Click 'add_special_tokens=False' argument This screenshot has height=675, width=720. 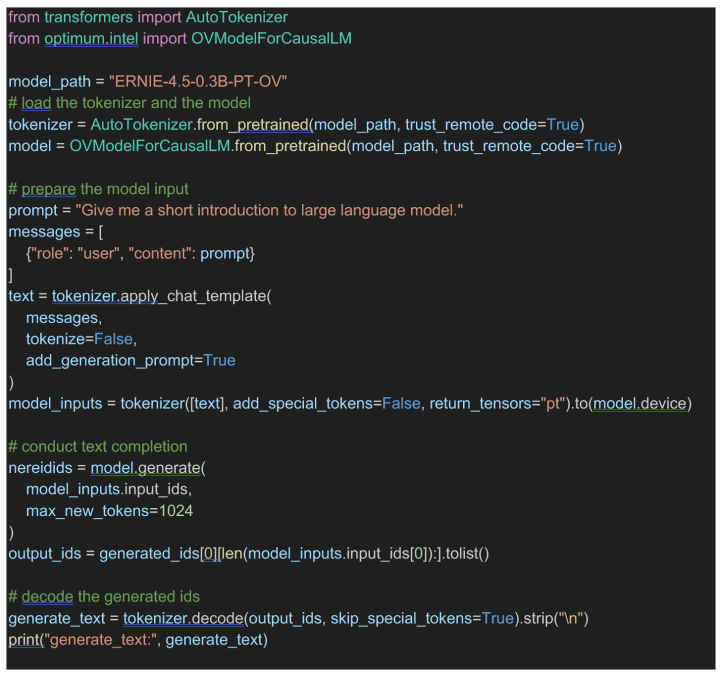(326, 404)
